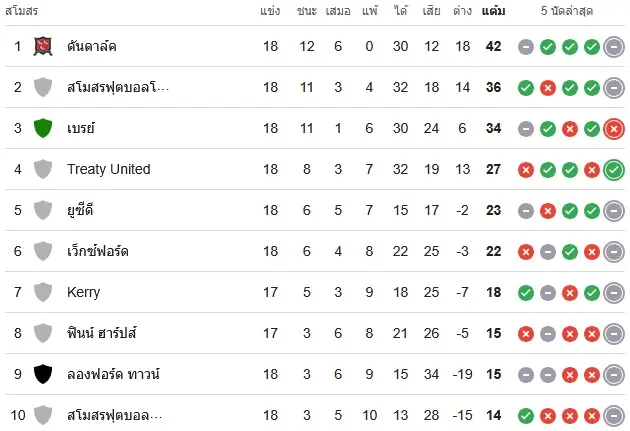Open the Treaty United team link
Viewport: 630px width, 431px height.
point(108,169)
